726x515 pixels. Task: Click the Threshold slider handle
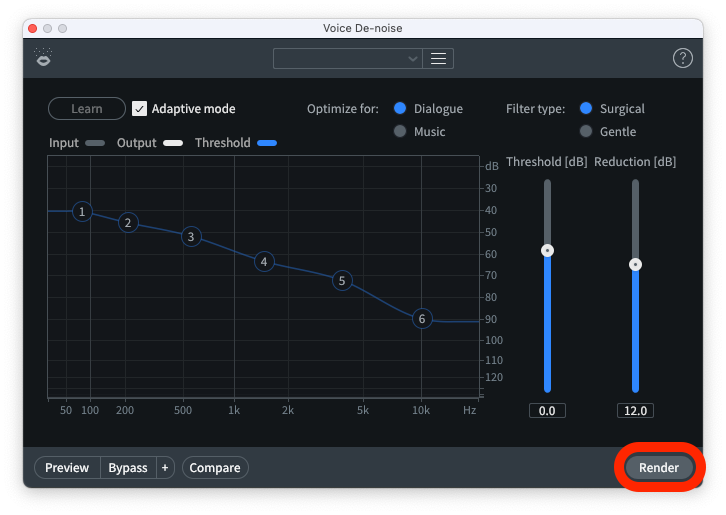click(x=547, y=250)
